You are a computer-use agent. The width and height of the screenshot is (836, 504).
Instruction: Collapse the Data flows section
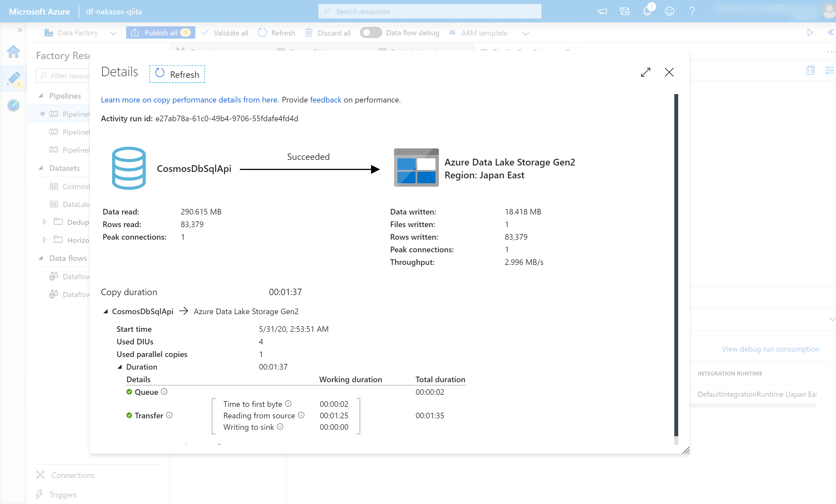[41, 258]
